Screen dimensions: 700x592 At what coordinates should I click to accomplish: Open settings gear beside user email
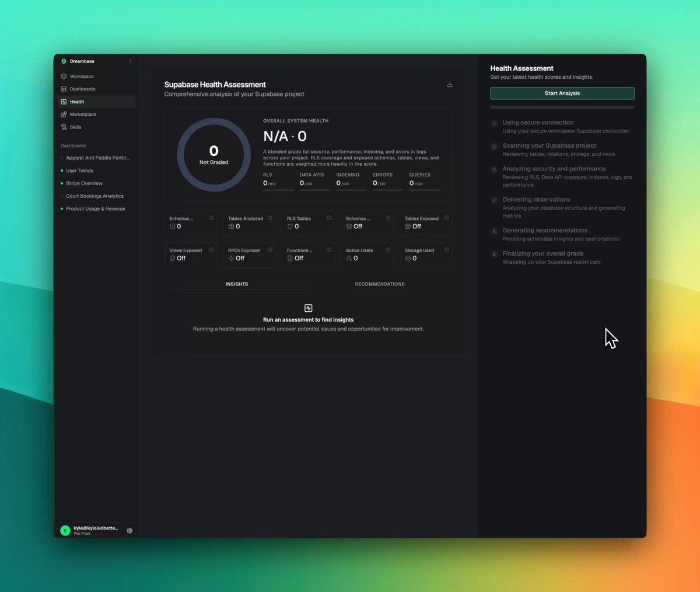[x=129, y=531]
